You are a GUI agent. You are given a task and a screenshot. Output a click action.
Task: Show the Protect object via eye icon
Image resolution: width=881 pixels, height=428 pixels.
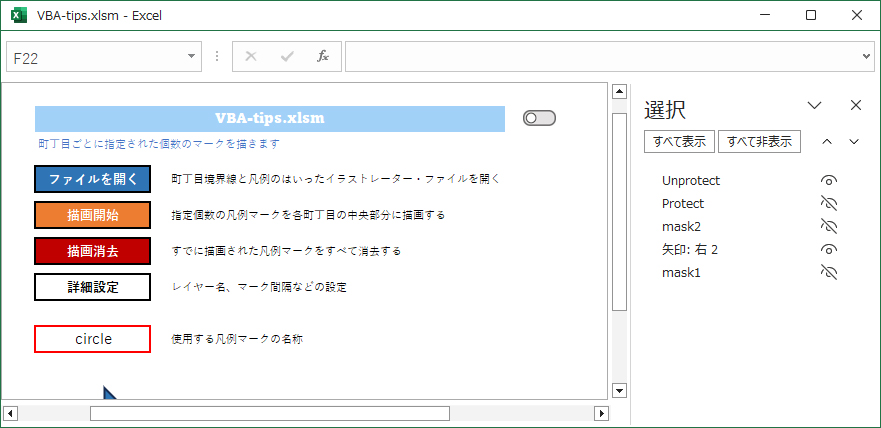(828, 204)
